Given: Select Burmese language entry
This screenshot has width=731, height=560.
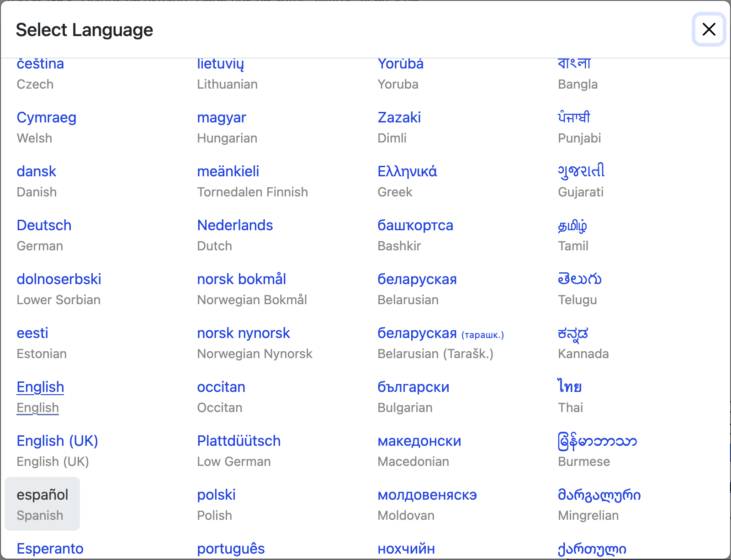Looking at the screenshot, I should tap(597, 441).
